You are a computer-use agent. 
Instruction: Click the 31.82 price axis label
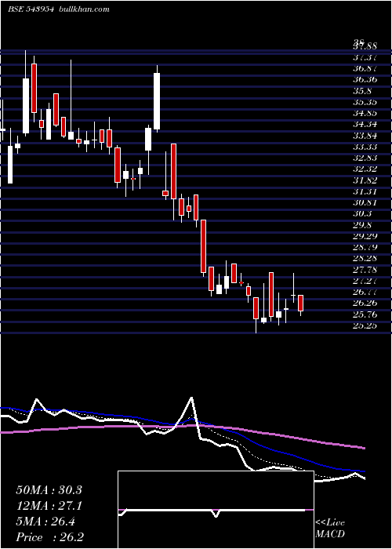[365, 180]
